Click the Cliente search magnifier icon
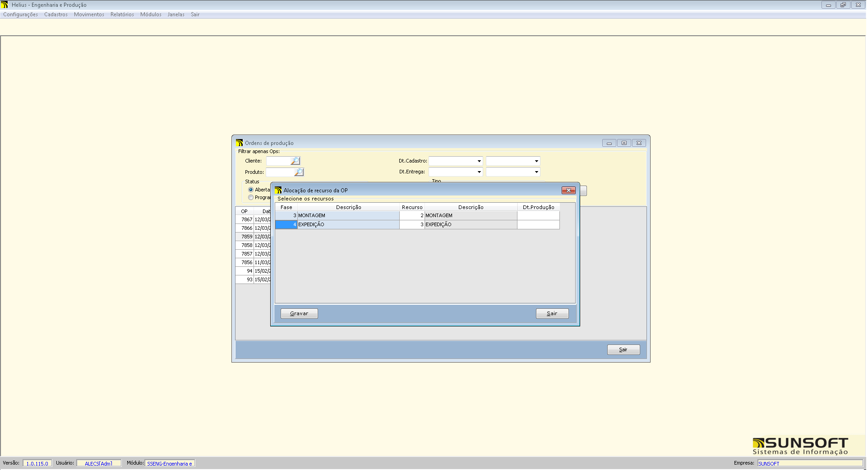The height and width of the screenshot is (470, 868). [295, 161]
